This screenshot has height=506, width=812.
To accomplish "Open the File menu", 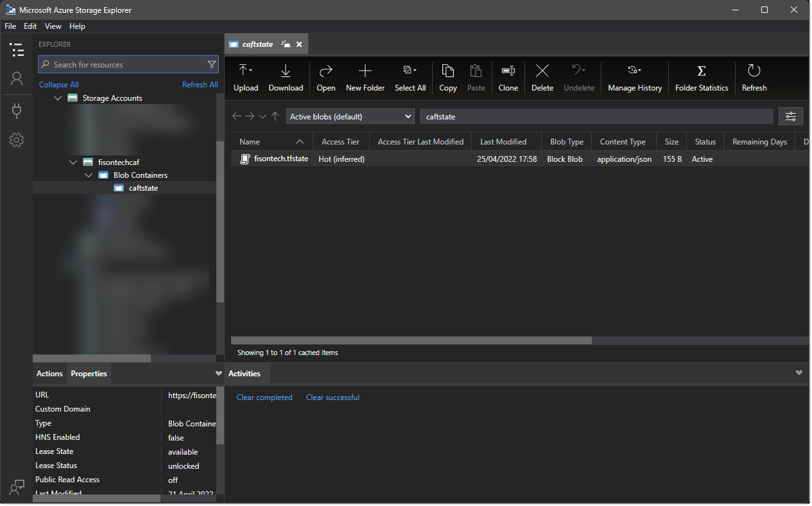I will [x=10, y=26].
